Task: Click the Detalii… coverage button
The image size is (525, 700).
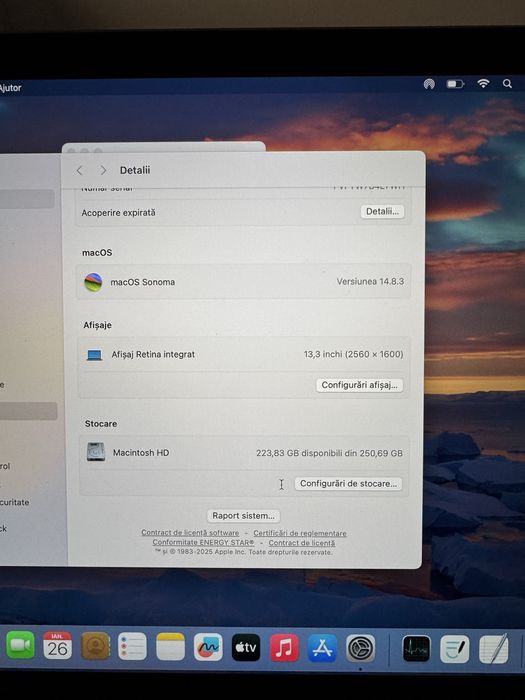Action: [x=383, y=212]
